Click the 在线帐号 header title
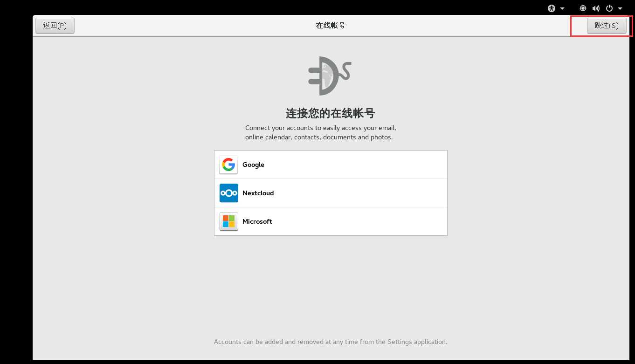The image size is (635, 364). click(x=331, y=26)
